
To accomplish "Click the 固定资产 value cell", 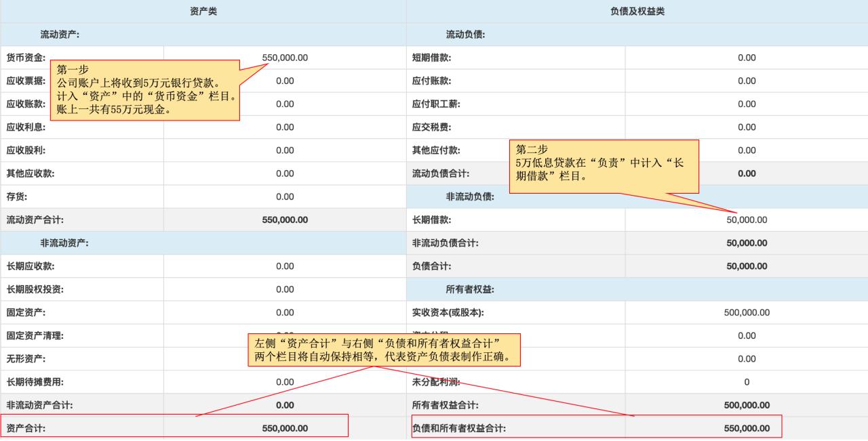I will tap(285, 312).
